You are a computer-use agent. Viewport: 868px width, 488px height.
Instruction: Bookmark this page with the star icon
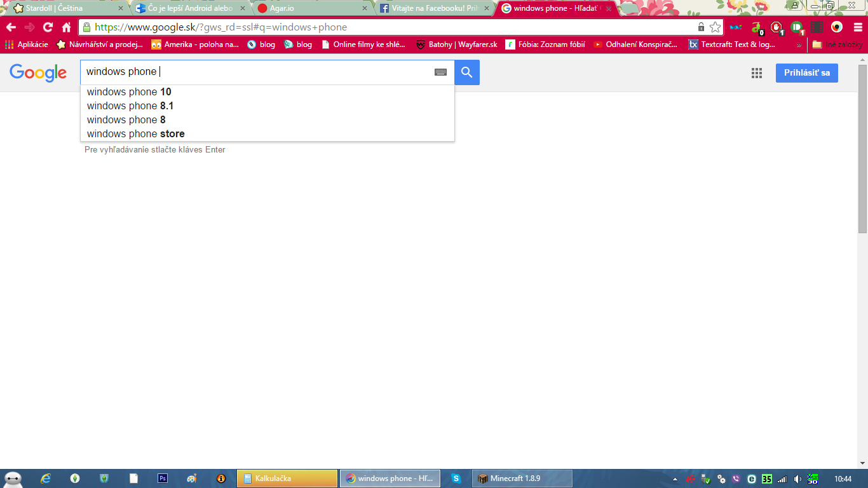click(x=715, y=27)
